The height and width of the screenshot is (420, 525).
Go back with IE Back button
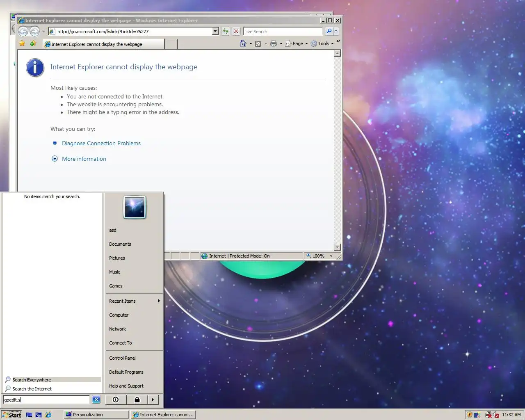[23, 31]
